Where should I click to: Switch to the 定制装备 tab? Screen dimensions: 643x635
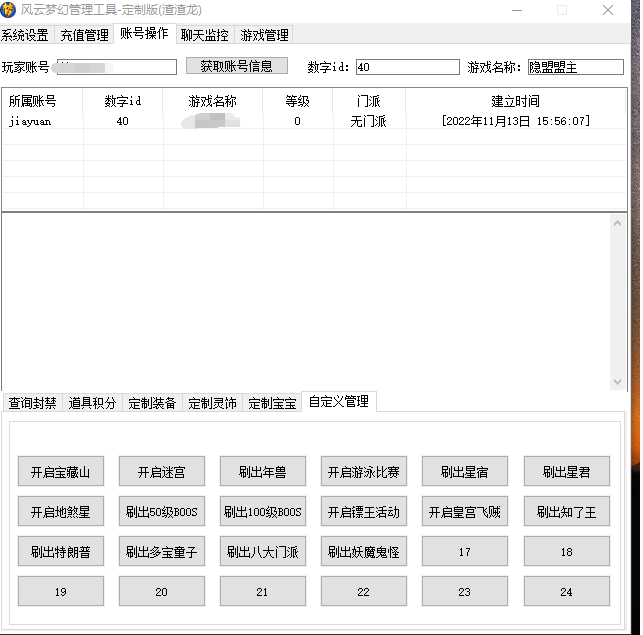(x=152, y=403)
